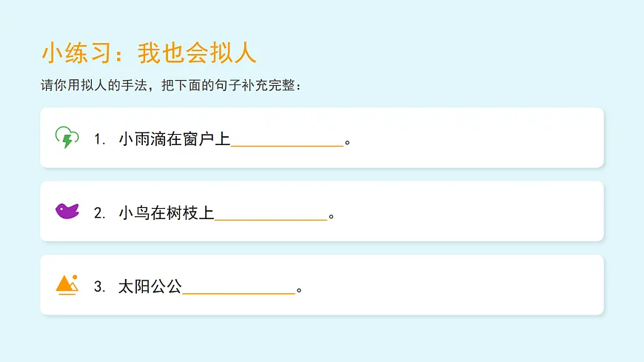The width and height of the screenshot is (644, 362).
Task: Click the blank line after "小鸟在树枝上"
Action: pos(271,217)
